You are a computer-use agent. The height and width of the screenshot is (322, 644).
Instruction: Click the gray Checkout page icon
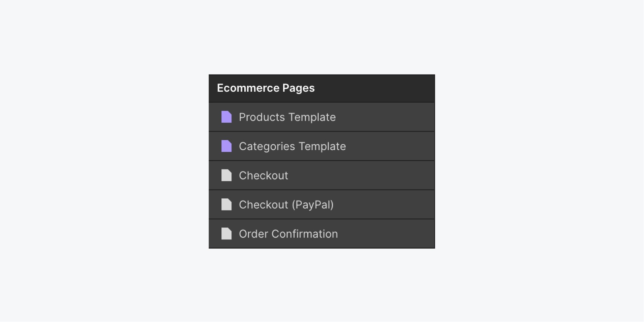pyautogui.click(x=227, y=175)
